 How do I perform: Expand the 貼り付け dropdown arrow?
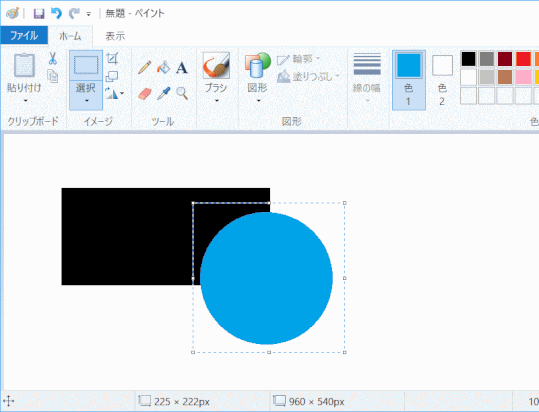click(25, 101)
